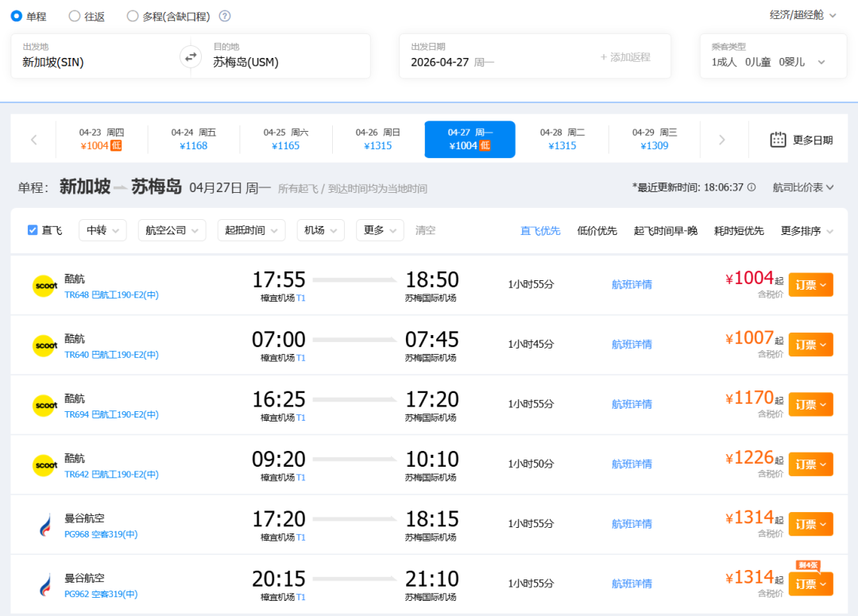Screen dimensions: 858x616
Task: Go to next dates with right arrow
Action: pyautogui.click(x=721, y=140)
